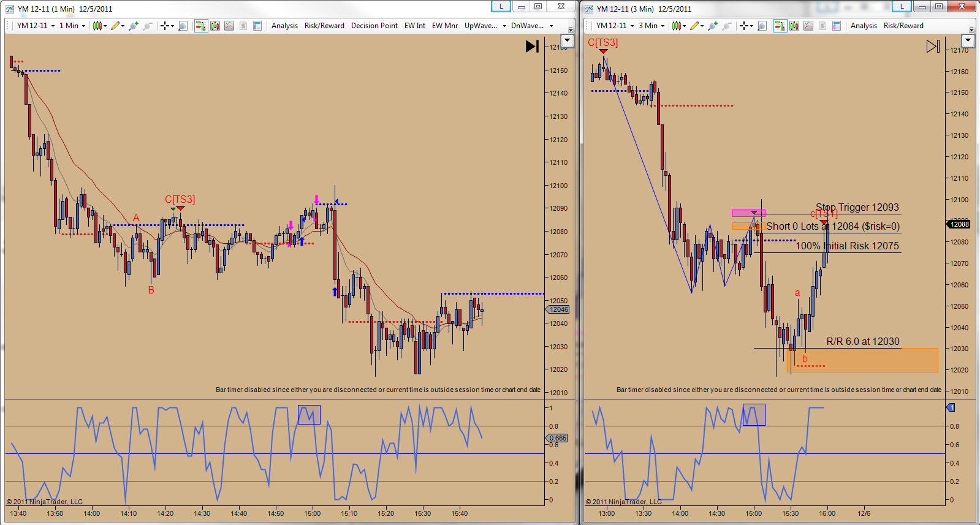Expand toolbar overflow in 3 Min chart
This screenshot has width=980, height=525.
click(x=971, y=29)
